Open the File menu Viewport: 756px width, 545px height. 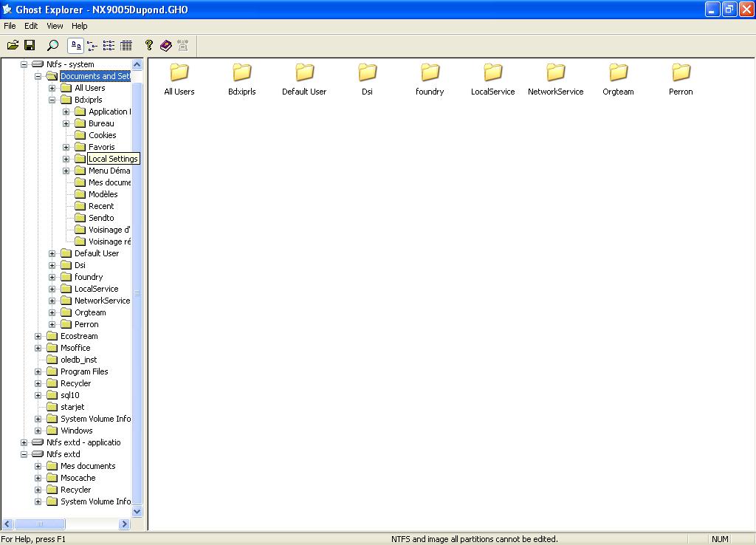(x=10, y=26)
